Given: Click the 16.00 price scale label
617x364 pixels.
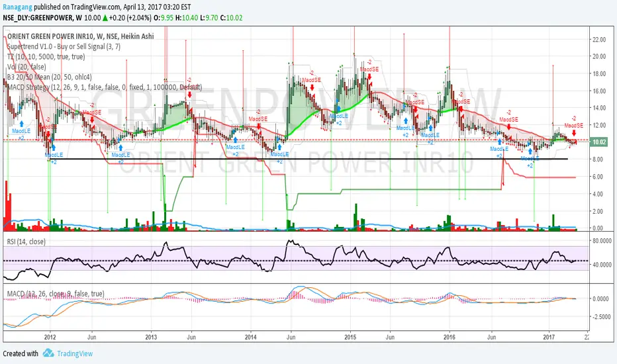Looking at the screenshot, I should (598, 91).
